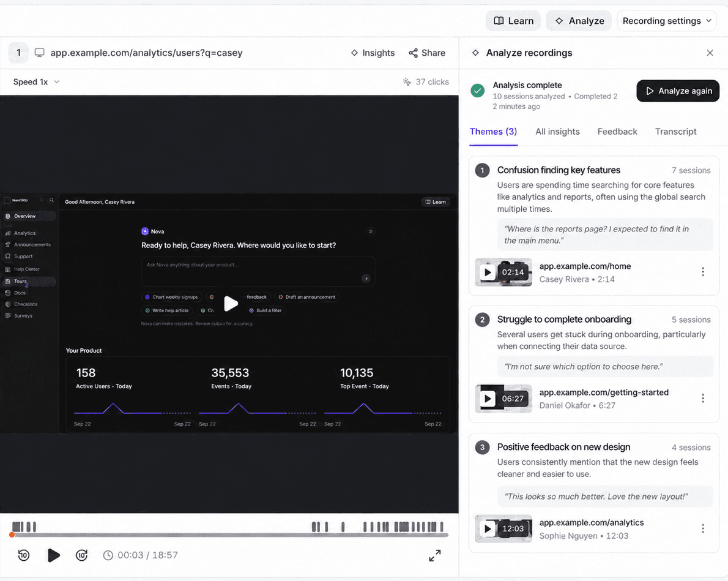The height and width of the screenshot is (581, 728).
Task: Click the 158 Active Users - Today card
Action: (x=132, y=395)
